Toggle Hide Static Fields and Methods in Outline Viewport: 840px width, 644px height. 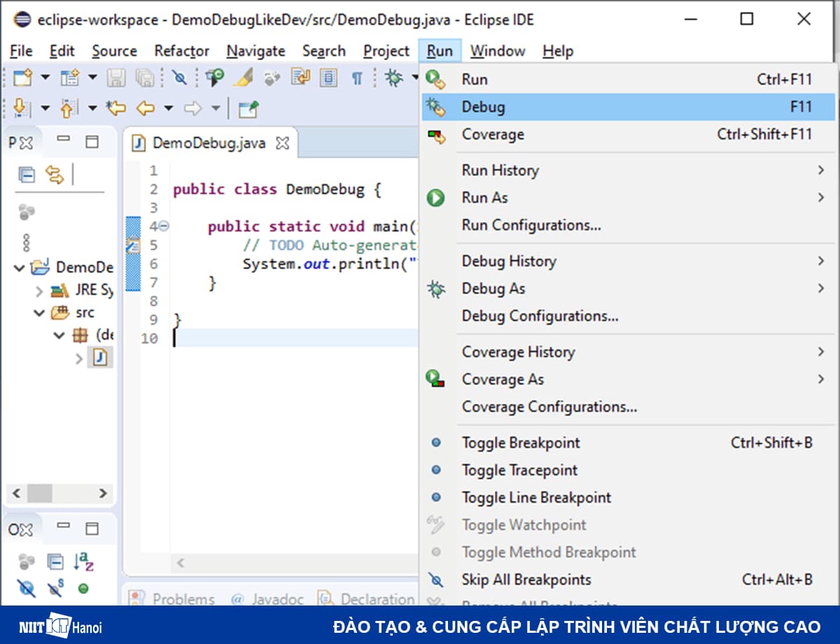pyautogui.click(x=55, y=588)
